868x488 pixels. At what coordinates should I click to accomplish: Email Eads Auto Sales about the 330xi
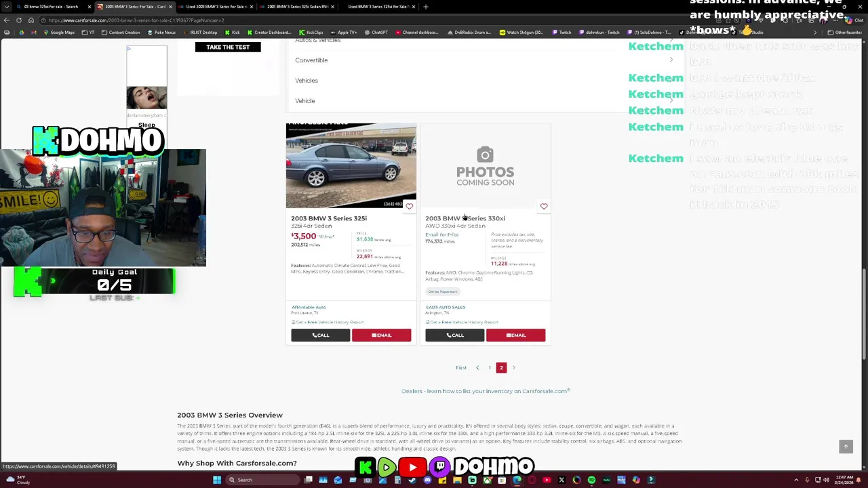point(515,335)
